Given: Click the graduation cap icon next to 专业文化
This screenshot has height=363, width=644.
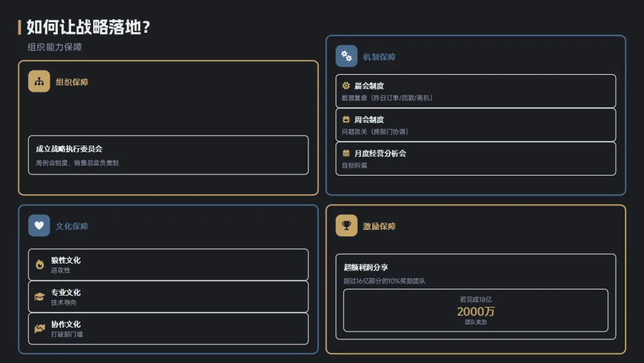Looking at the screenshot, I should (40, 297).
